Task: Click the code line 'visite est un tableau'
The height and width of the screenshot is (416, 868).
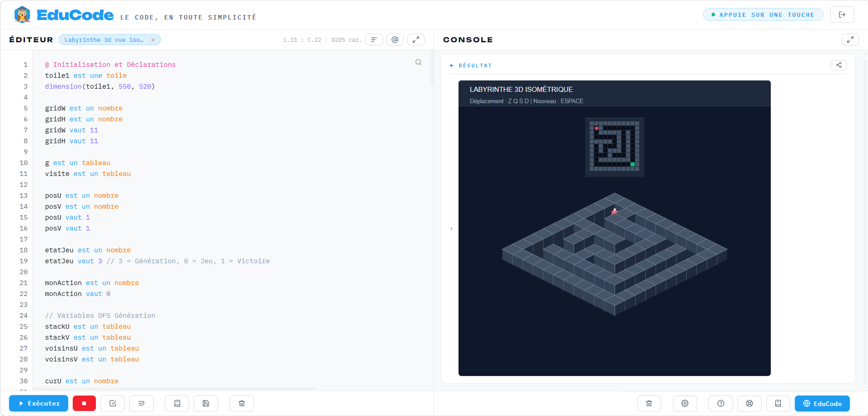Action: point(88,174)
